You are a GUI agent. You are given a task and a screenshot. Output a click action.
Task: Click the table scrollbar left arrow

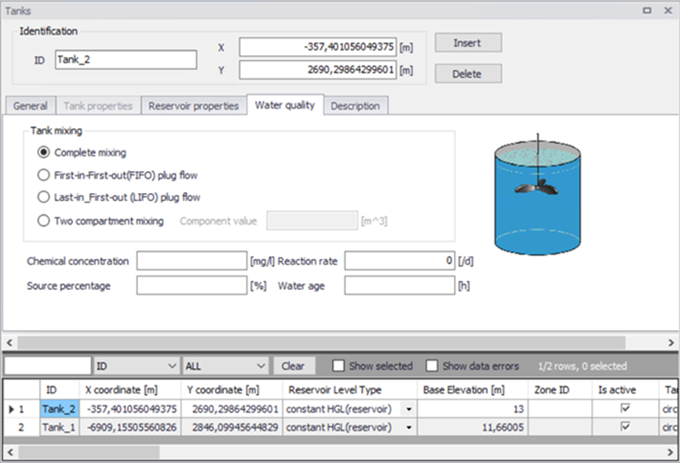click(x=10, y=452)
